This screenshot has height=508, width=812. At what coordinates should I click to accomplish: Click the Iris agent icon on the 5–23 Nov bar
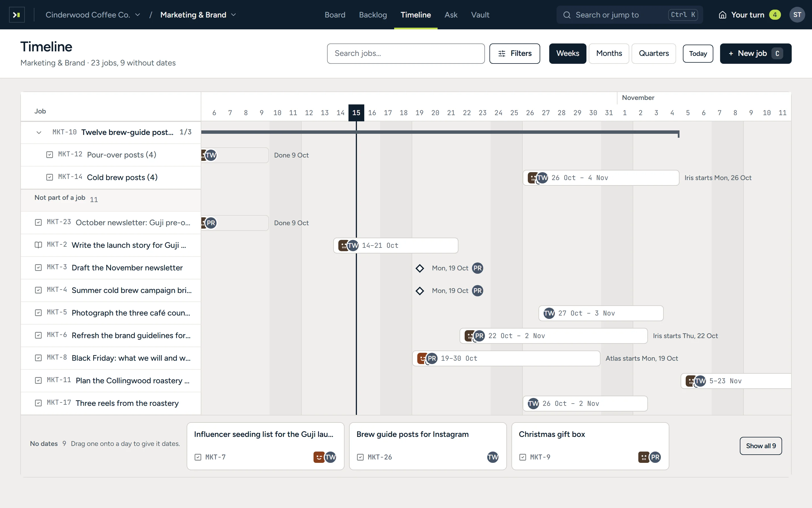pos(690,381)
